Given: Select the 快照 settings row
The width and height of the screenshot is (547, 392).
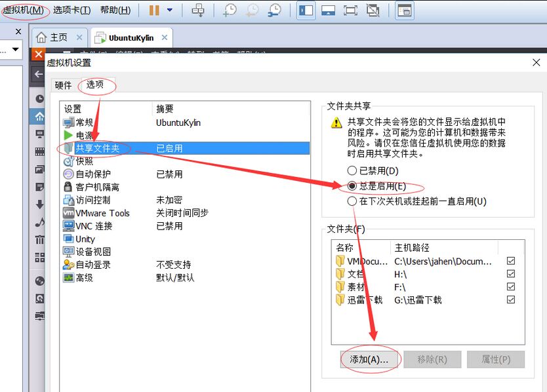Looking at the screenshot, I should [185, 161].
